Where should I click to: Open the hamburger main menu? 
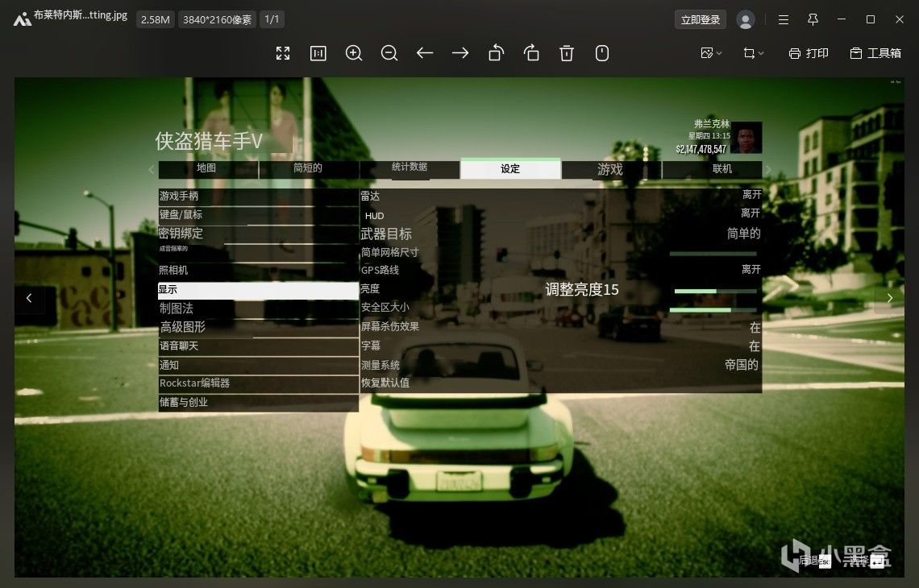click(x=783, y=20)
